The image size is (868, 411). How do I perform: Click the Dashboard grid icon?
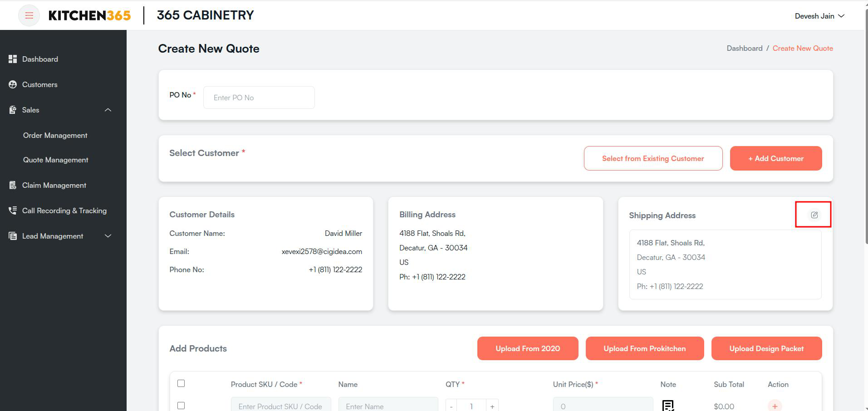13,59
